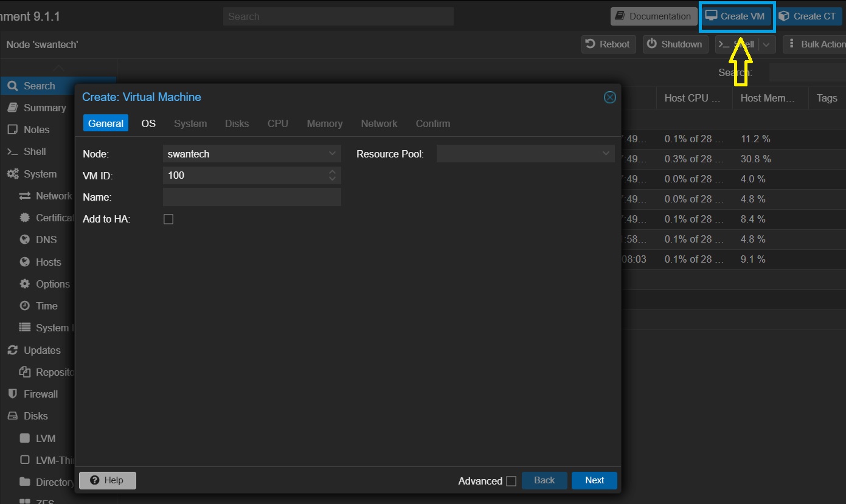The width and height of the screenshot is (846, 504).
Task: Click the Next button
Action: pyautogui.click(x=594, y=480)
